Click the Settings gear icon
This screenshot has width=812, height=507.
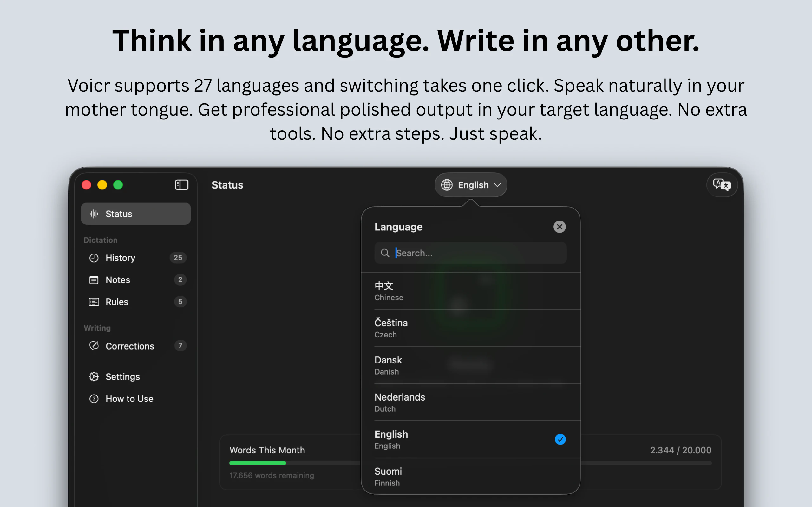click(x=94, y=376)
